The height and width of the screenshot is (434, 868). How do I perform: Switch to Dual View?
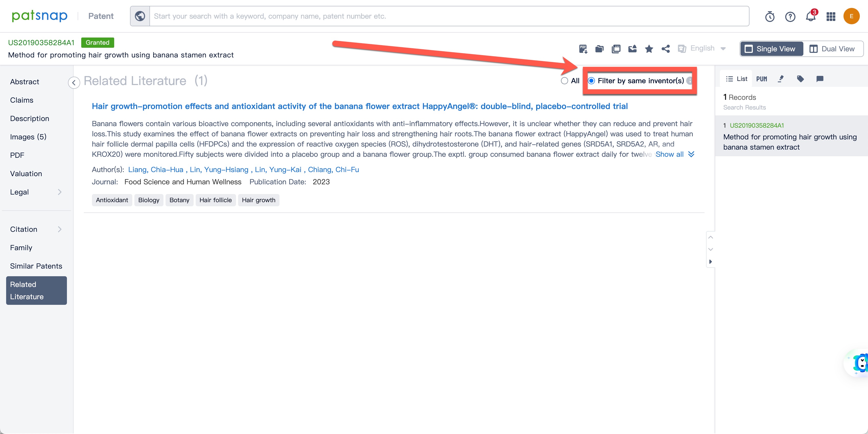pyautogui.click(x=832, y=49)
